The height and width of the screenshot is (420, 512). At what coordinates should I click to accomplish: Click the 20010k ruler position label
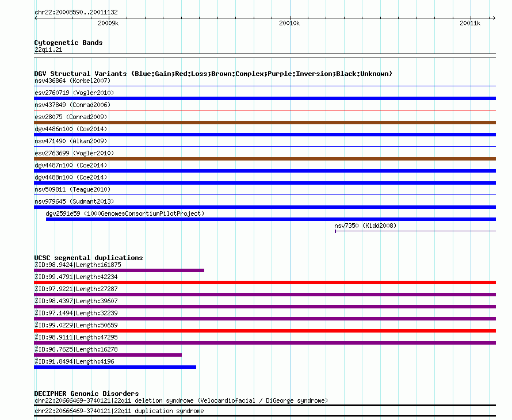click(289, 23)
